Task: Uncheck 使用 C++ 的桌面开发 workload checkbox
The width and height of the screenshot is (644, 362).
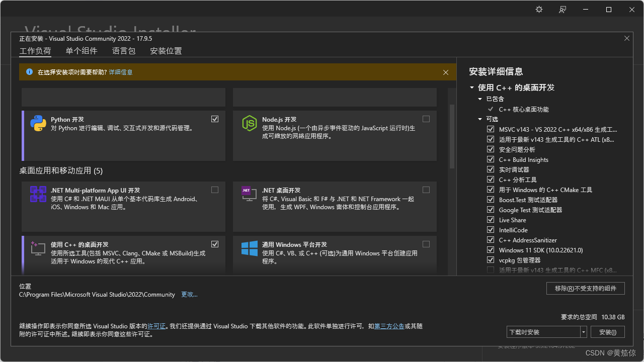Action: coord(215,244)
